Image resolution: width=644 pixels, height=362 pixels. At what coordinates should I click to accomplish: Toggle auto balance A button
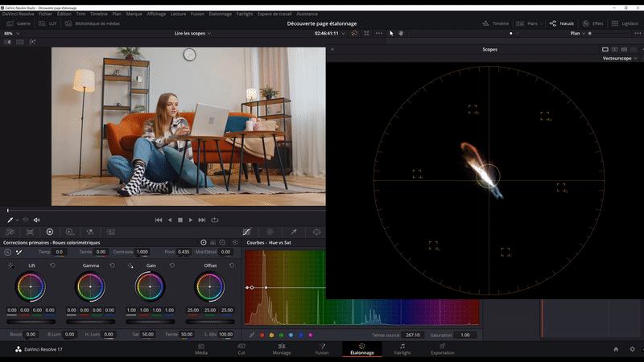pos(7,252)
